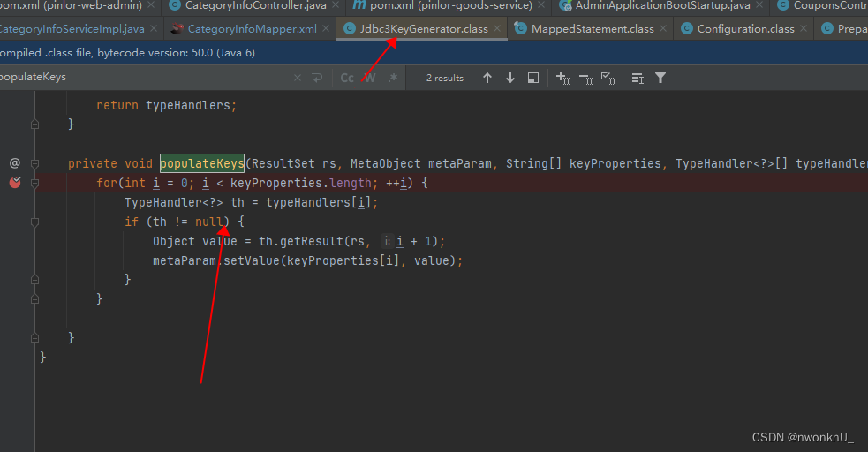
Task: Close the pom.xml (pinlor-goods-service) tab
Action: 540,5
